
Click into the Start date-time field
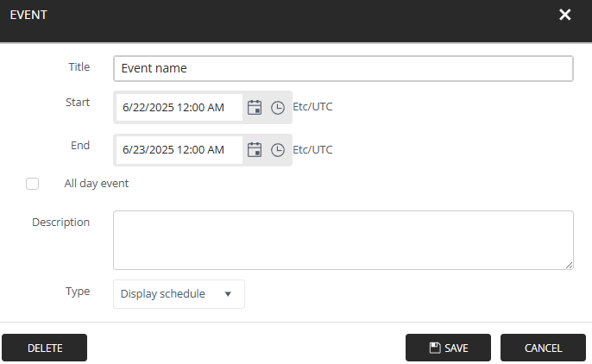point(179,108)
